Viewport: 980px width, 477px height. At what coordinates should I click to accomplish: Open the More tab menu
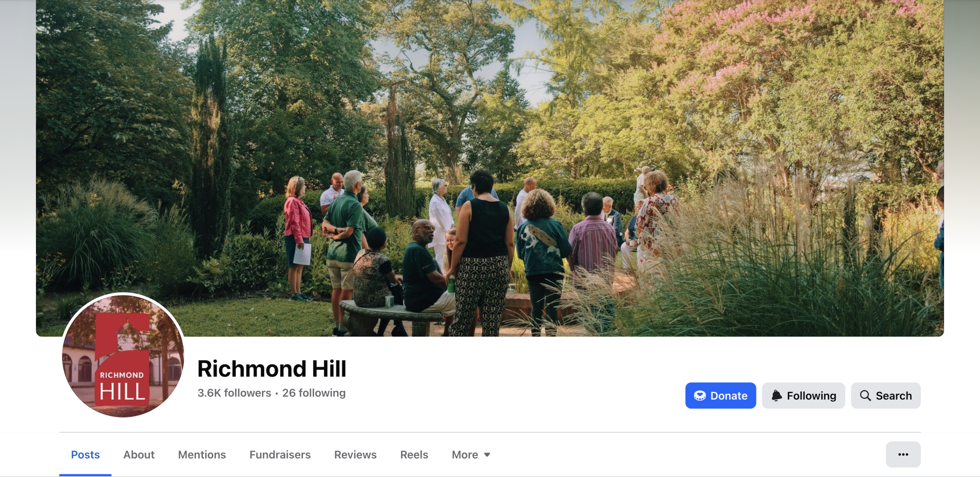[471, 454]
